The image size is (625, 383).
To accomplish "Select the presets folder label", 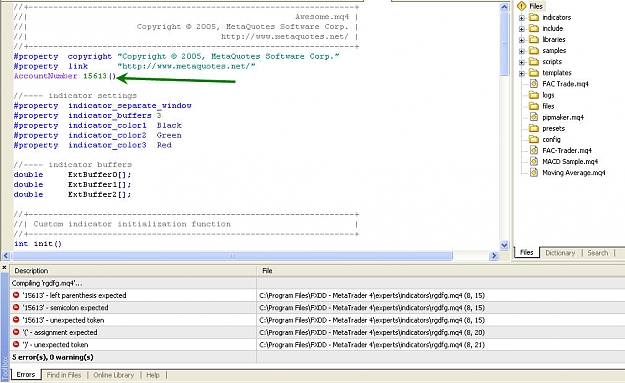I will [553, 128].
